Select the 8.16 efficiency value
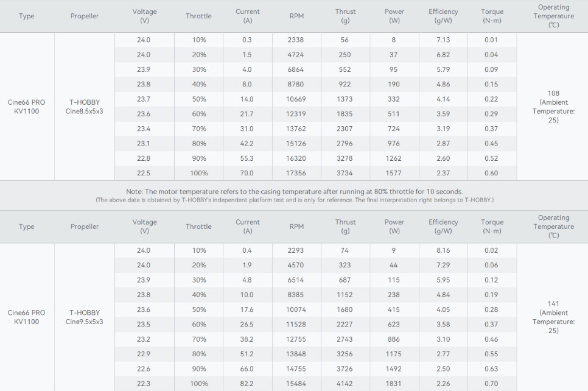Image resolution: width=588 pixels, height=391 pixels. tap(443, 250)
